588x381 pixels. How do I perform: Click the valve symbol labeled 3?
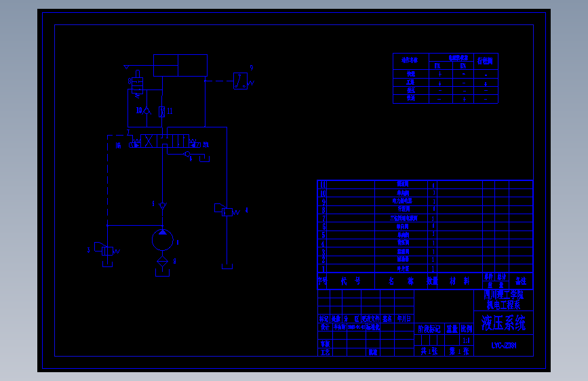click(107, 249)
